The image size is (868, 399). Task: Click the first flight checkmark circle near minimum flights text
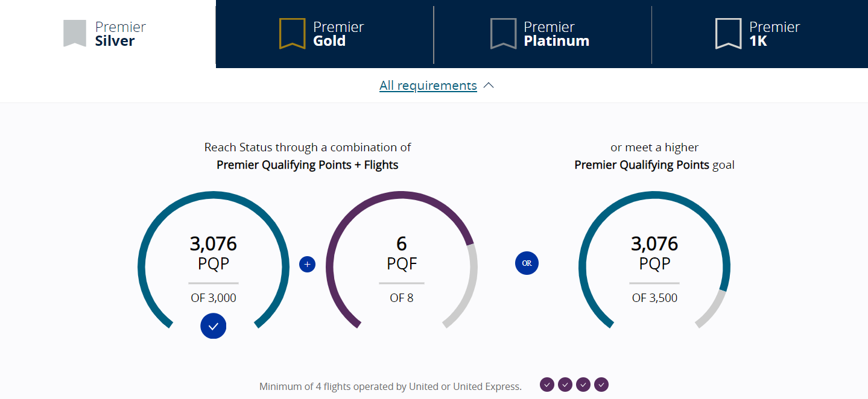tap(547, 385)
